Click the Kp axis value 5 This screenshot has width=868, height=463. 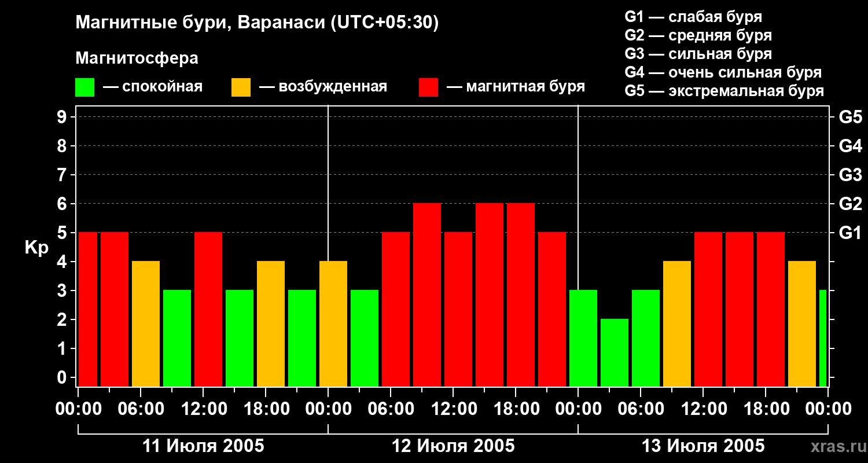[63, 233]
